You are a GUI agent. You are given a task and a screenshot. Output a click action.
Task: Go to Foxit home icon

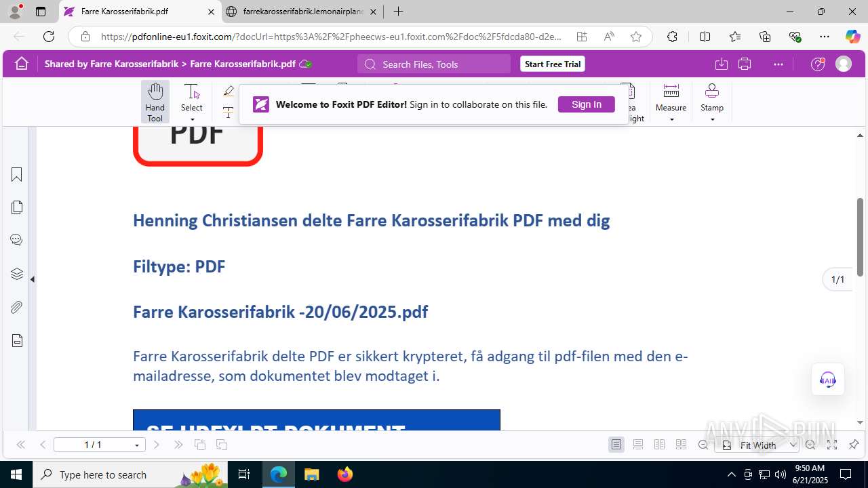tap(22, 64)
